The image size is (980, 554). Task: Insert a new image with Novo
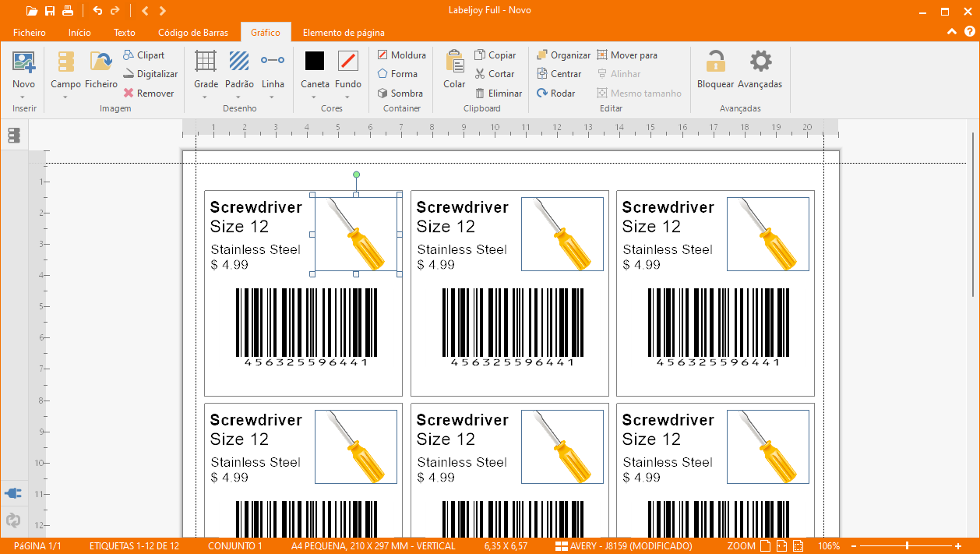[23, 69]
